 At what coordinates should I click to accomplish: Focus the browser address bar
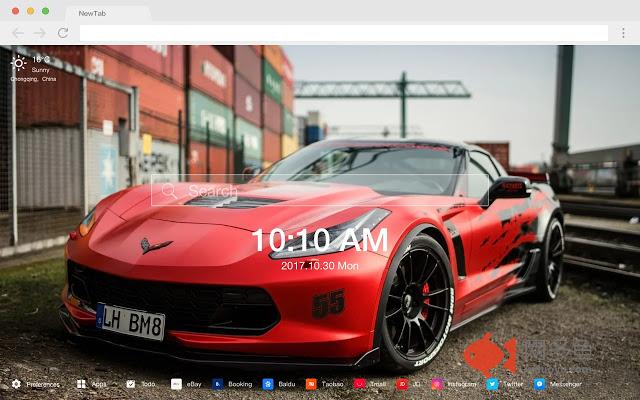click(x=344, y=33)
